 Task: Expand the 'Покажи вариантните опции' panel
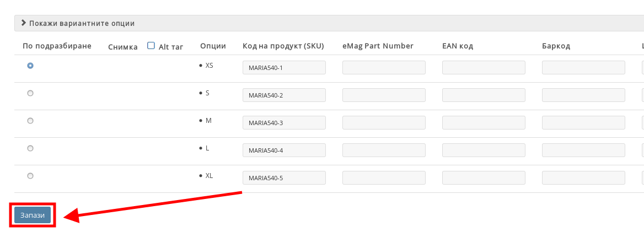coord(82,23)
